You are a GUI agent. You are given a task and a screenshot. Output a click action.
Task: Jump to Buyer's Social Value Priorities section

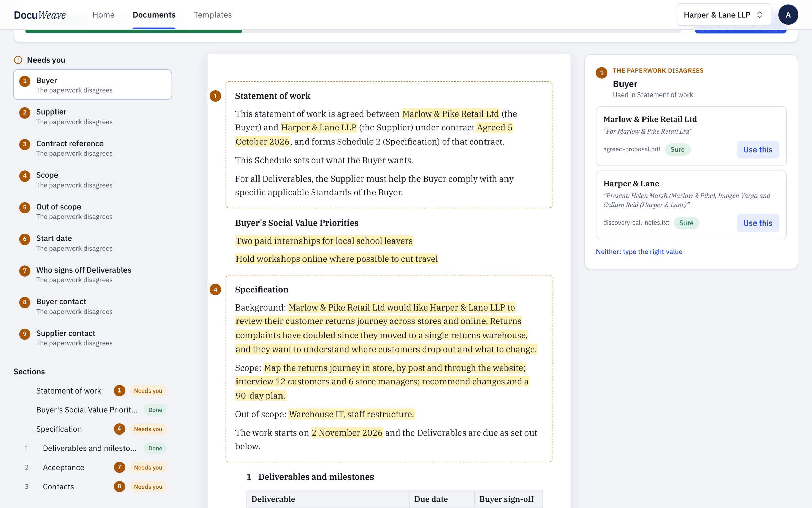click(x=92, y=410)
